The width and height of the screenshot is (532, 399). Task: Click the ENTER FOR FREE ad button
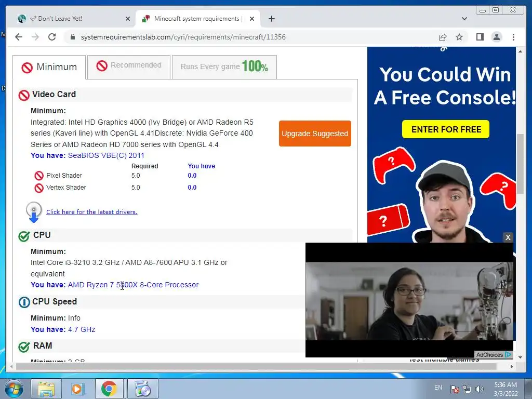coord(446,129)
